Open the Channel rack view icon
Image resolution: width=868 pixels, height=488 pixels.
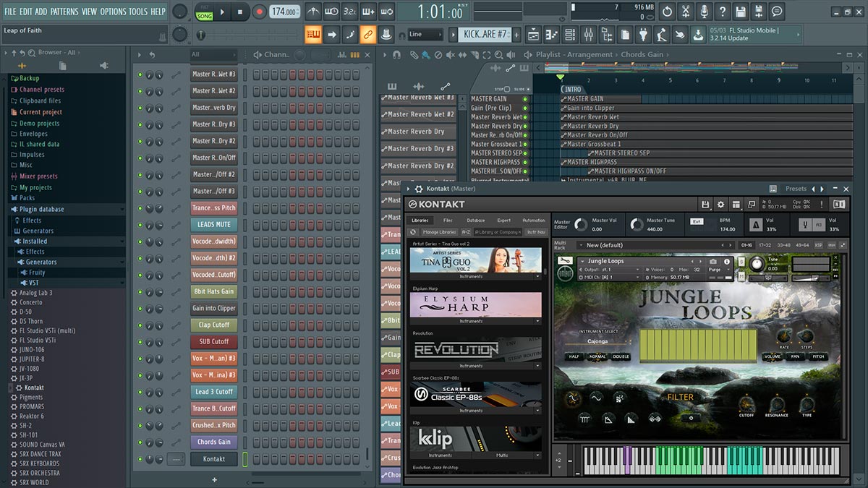coord(570,34)
